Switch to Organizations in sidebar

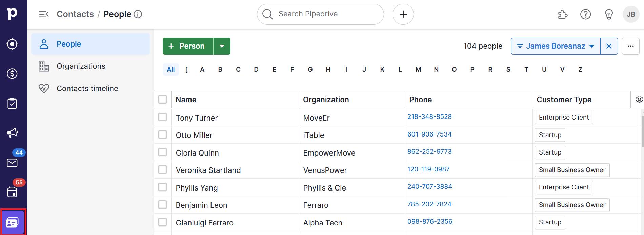[81, 66]
